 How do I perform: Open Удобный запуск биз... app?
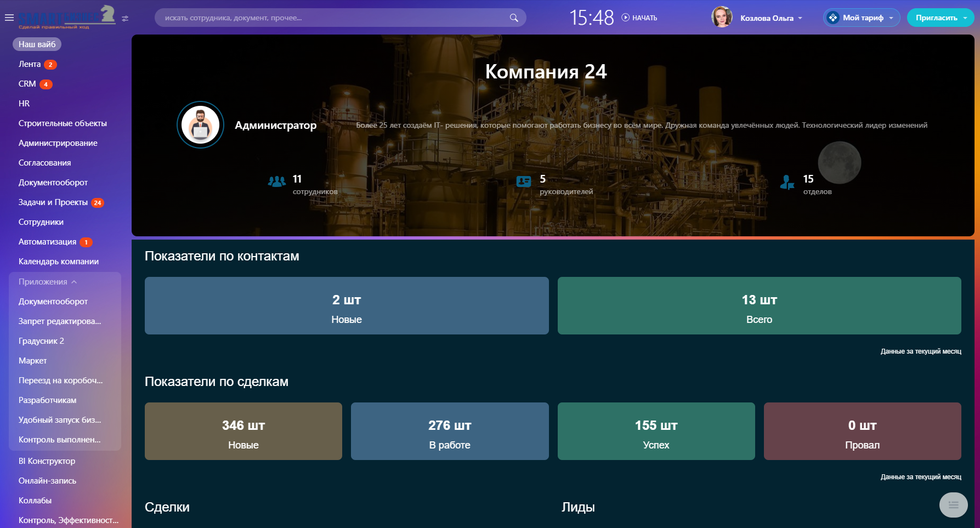60,420
